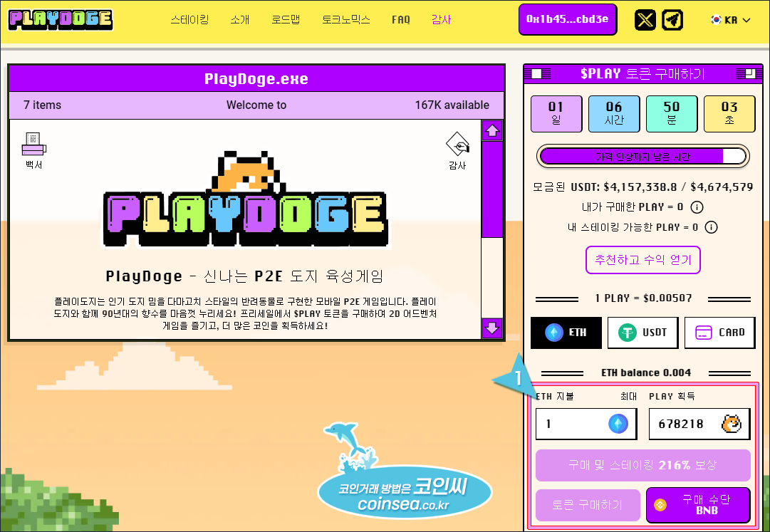The image size is (770, 532).
Task: Click the '167K available' text
Action: [x=452, y=105]
